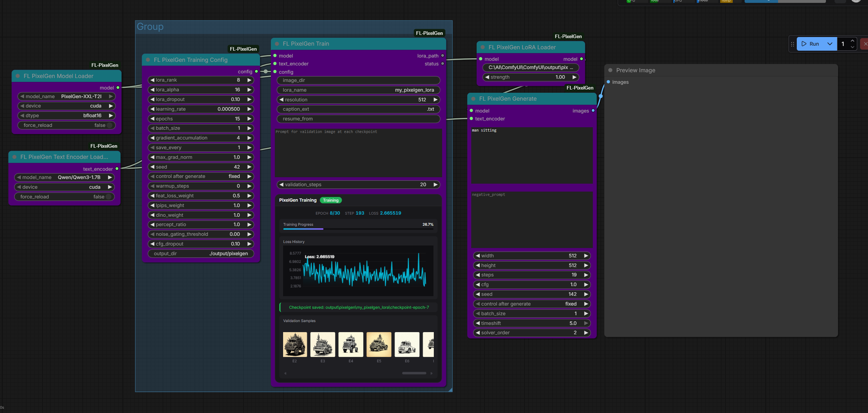Screen dimensions: 868x413
Task: Click the Run button to queue the workflow
Action: point(811,44)
